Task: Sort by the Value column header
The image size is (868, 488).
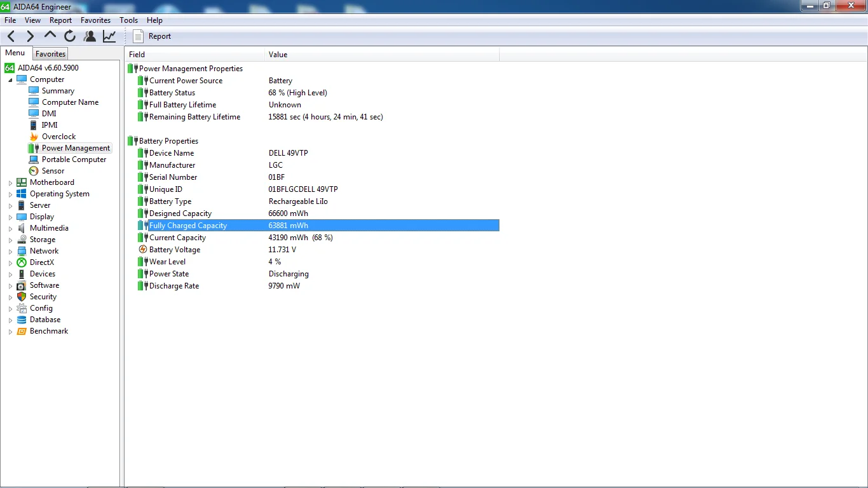Action: pos(382,55)
